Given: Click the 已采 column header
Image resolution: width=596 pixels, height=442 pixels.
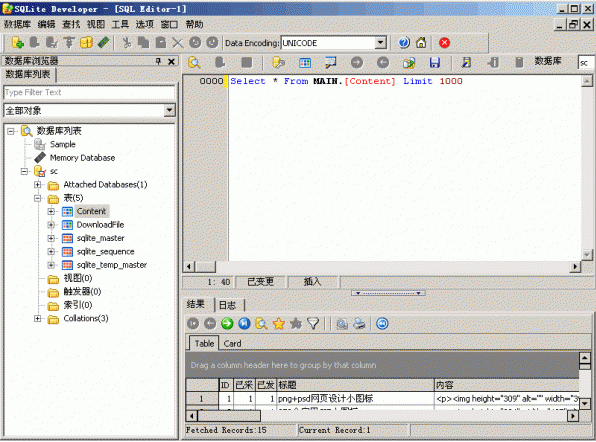Looking at the screenshot, I should [x=244, y=385].
